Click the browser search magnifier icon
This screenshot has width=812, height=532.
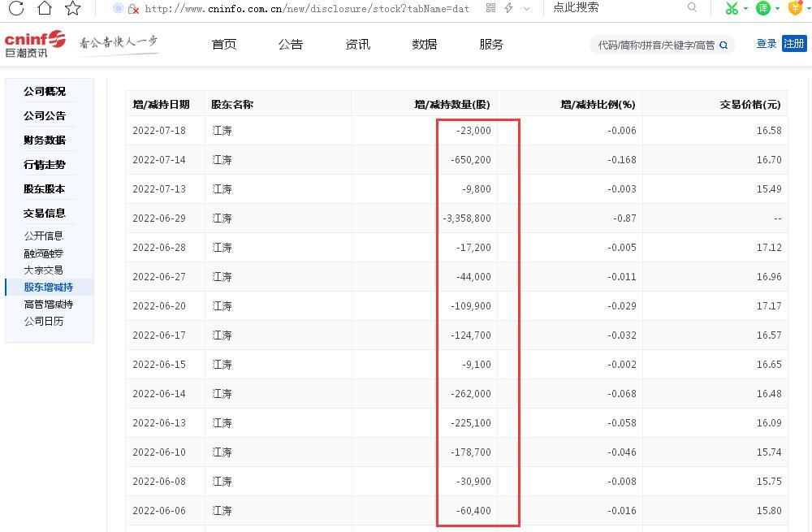pos(692,7)
